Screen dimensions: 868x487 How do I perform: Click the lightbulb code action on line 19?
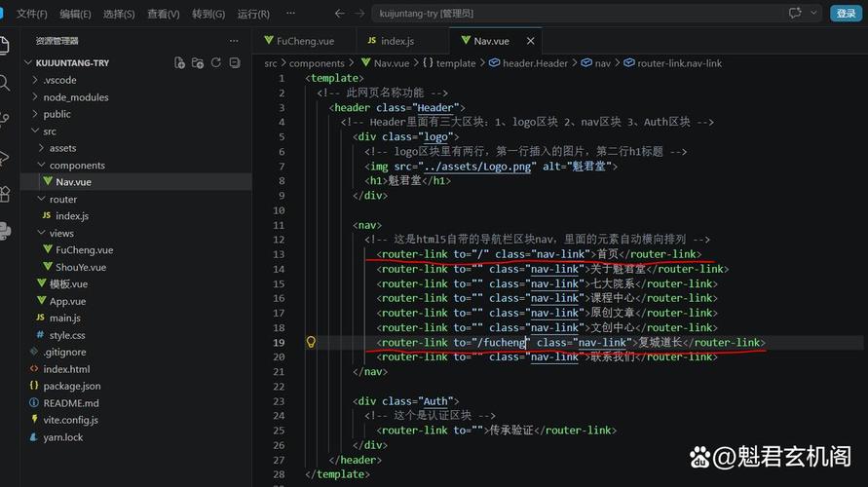click(x=311, y=342)
